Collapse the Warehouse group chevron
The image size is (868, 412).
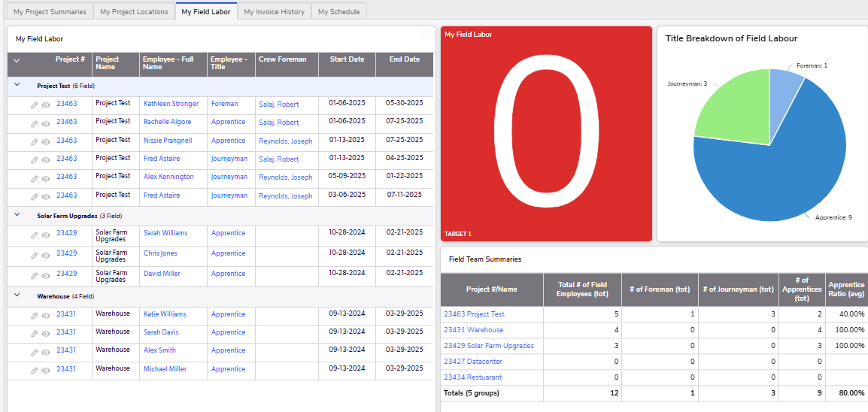[17, 296]
